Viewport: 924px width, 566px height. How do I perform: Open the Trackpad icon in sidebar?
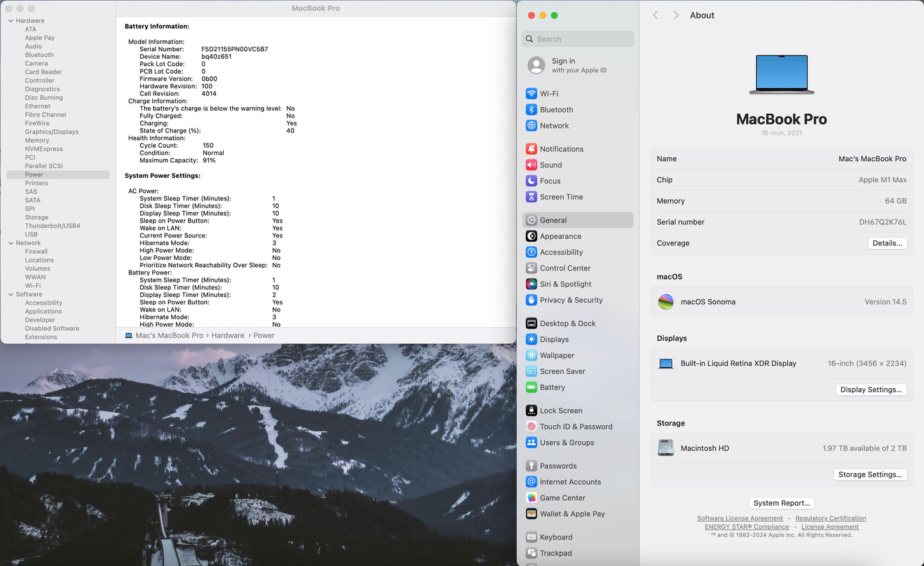tap(531, 553)
